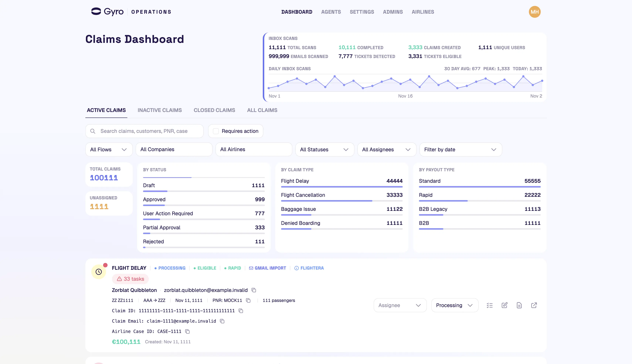Screen dimensions: 632x364
Task: Open the All Statuses dropdown
Action: point(325,149)
